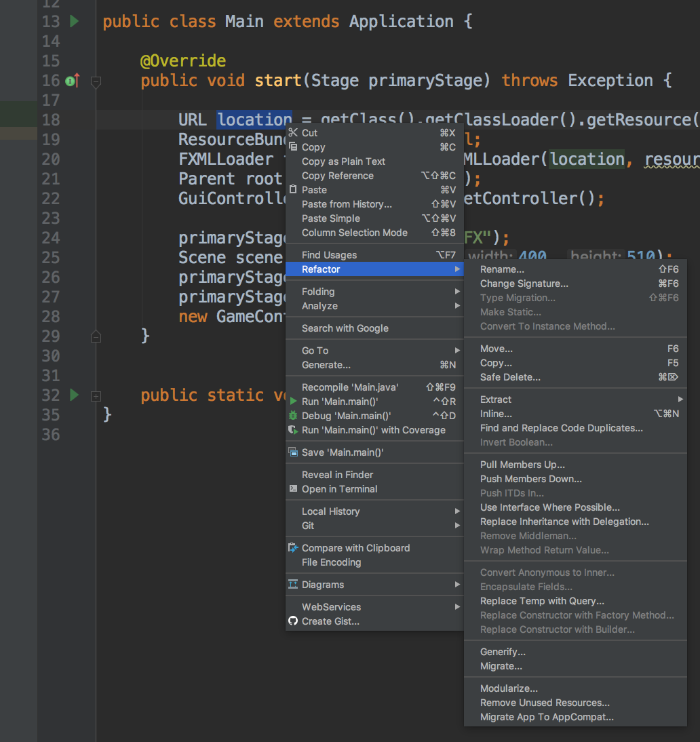Collapse the start method fold on line 16
Viewport: 700px width, 742px height.
click(96, 82)
